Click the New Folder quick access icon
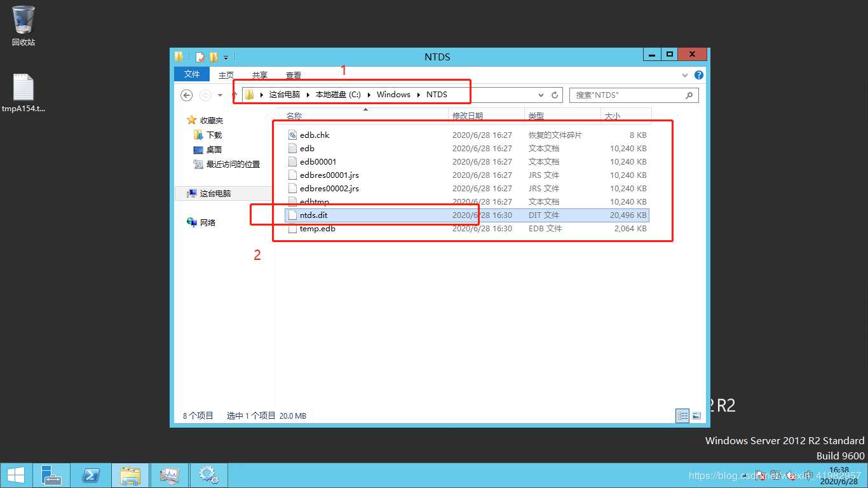Image resolution: width=868 pixels, height=488 pixels. 214,57
